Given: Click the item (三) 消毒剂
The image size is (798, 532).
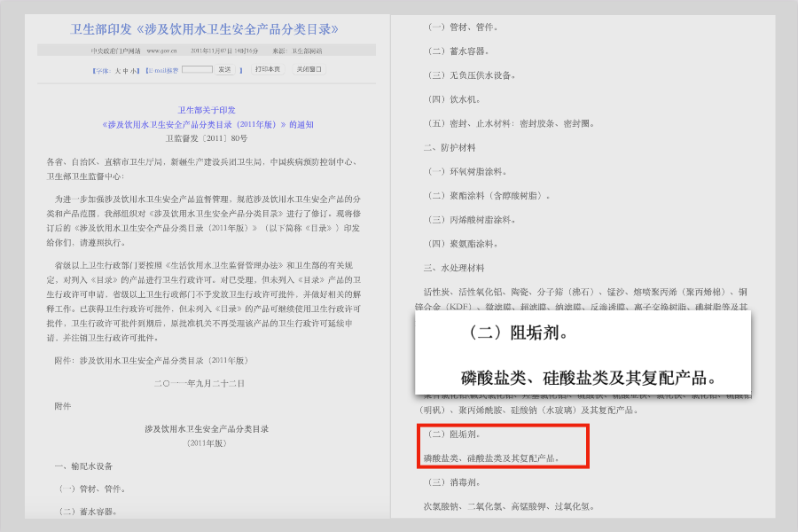Looking at the screenshot, I should [x=454, y=482].
